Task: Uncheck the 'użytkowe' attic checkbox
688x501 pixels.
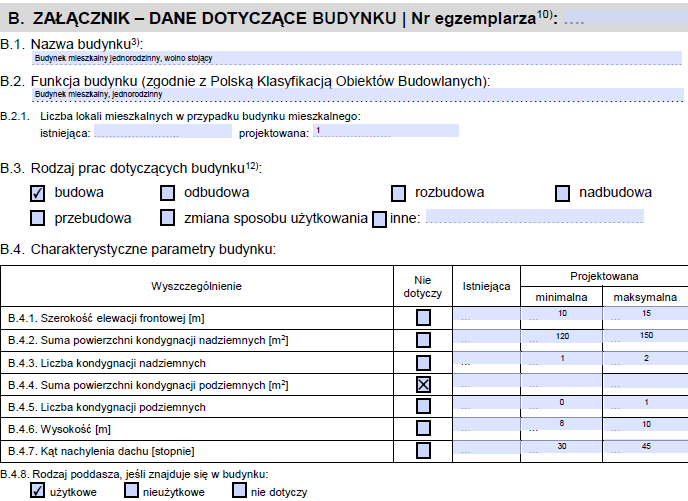Action: point(38,491)
